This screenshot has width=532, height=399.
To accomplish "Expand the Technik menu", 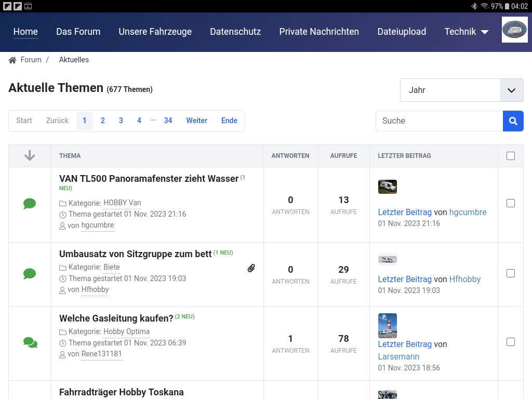I will point(466,32).
